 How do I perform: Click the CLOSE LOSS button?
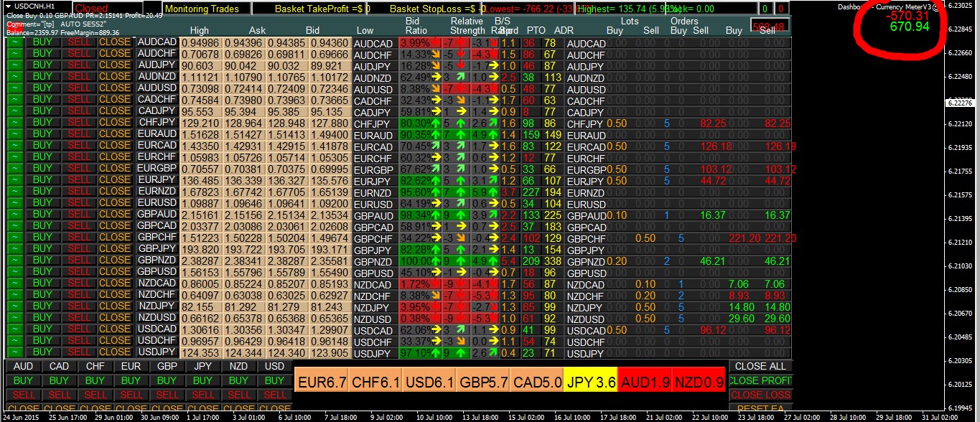click(x=761, y=395)
